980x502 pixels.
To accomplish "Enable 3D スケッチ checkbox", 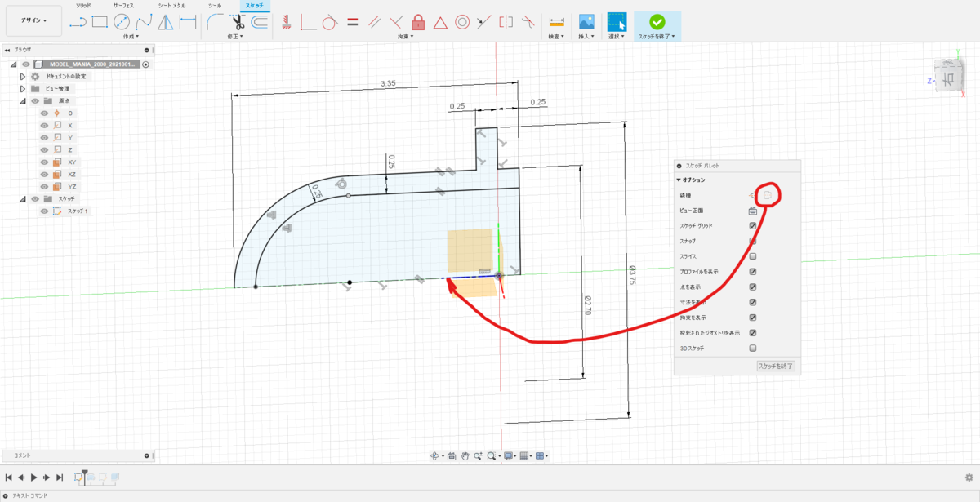I will (x=753, y=348).
